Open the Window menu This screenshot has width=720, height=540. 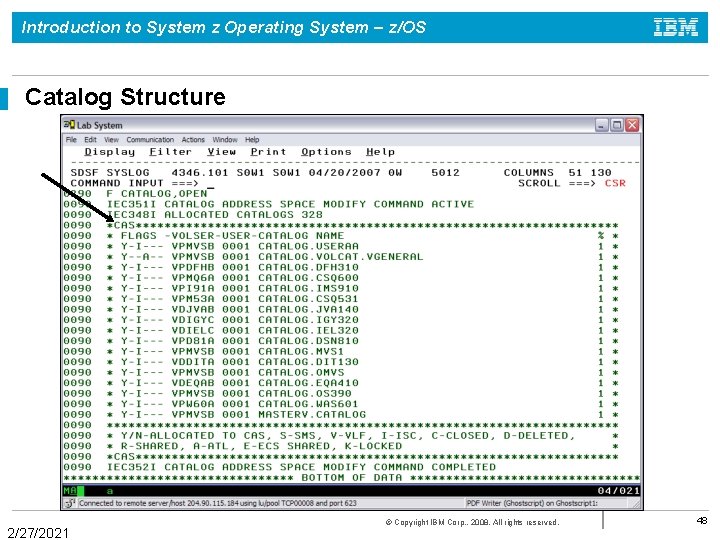pyautogui.click(x=225, y=140)
